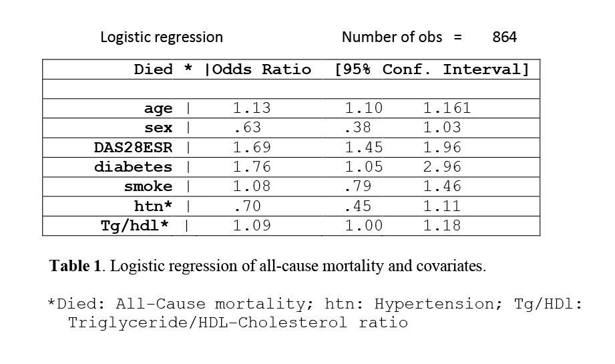This screenshot has height=364, width=615.
Task: Click the DAS28ESR odds ratio 1.69
Action: pyautogui.click(x=252, y=148)
